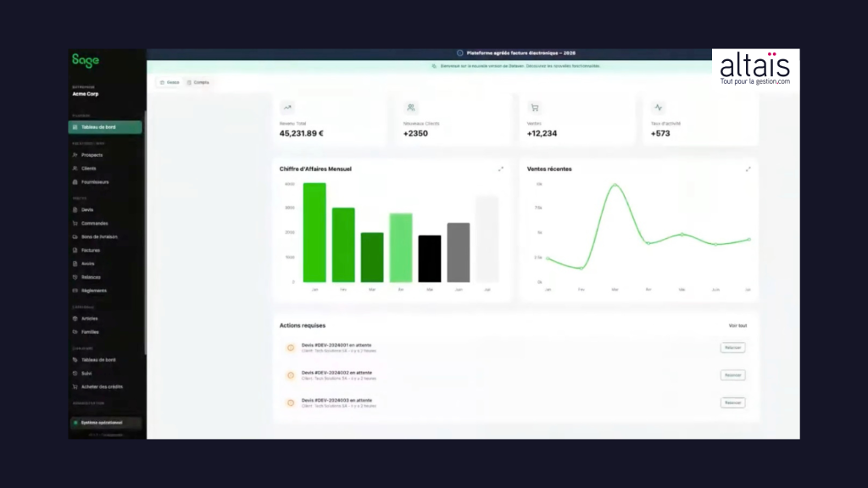Click the trend icon on Revenu Total card
868x488 pixels.
click(287, 108)
